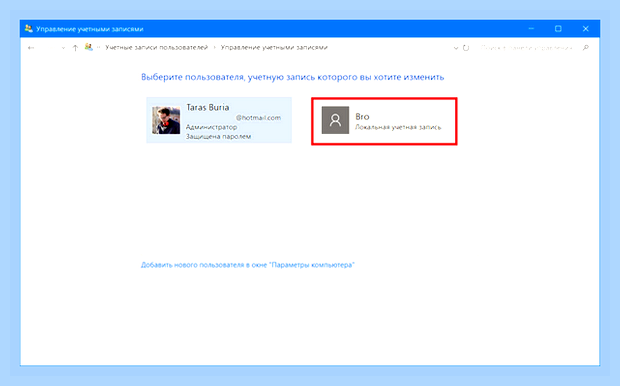The image size is (620, 386).
Task: Select the Taras Buria administrator account
Action: (x=219, y=120)
